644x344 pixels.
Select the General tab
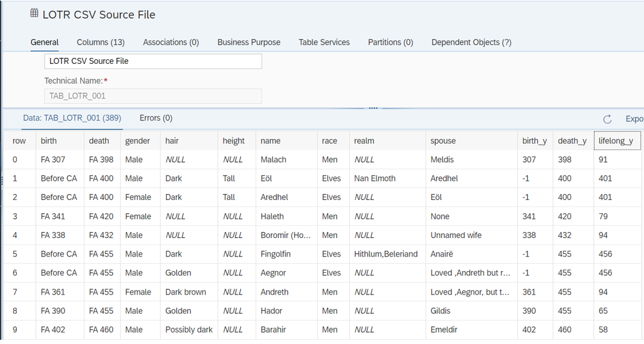(x=45, y=42)
